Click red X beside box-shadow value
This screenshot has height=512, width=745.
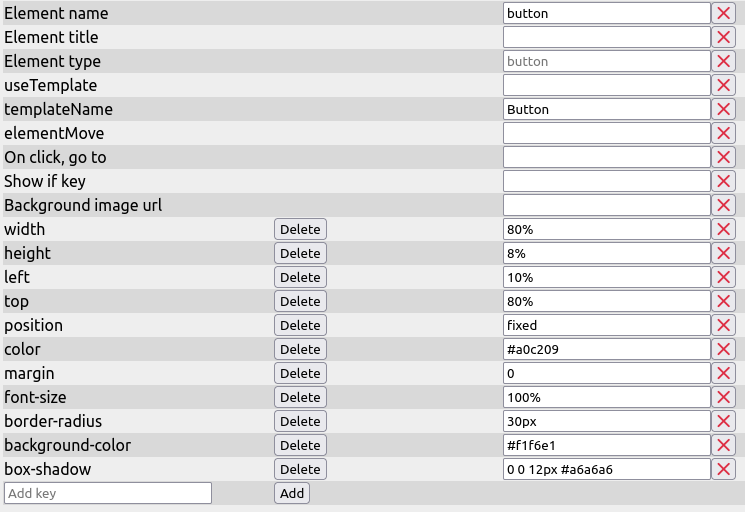coord(723,469)
